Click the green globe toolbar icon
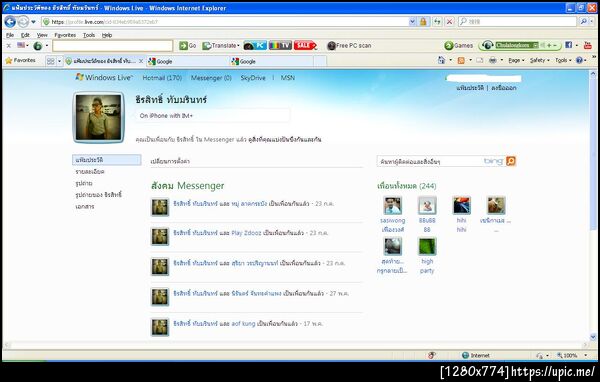This screenshot has width=600, height=382. 38,46
